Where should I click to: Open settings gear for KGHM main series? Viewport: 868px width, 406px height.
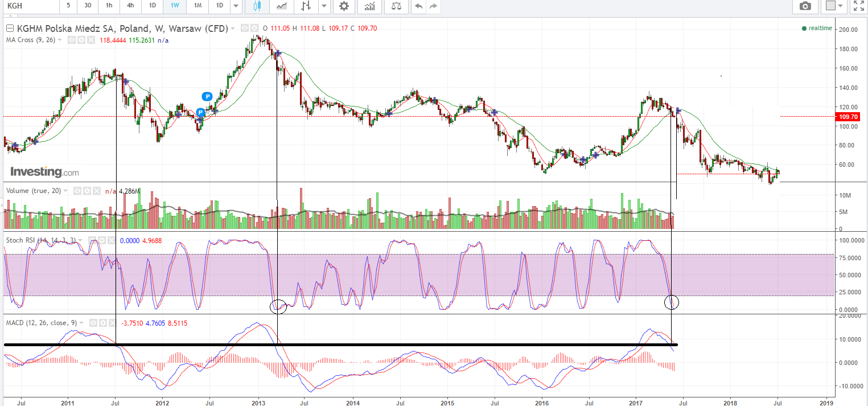coord(253,28)
